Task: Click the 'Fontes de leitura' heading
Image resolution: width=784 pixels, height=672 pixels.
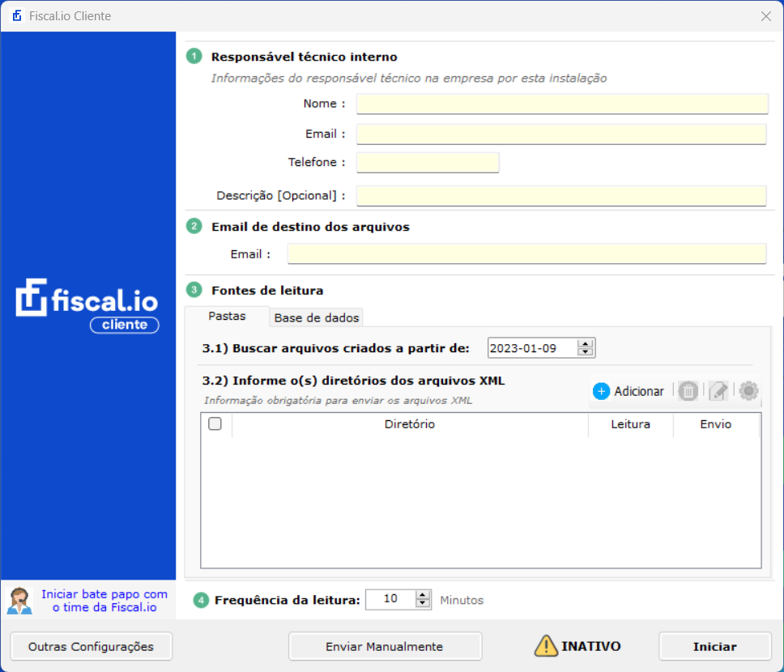Action: pyautogui.click(x=267, y=291)
